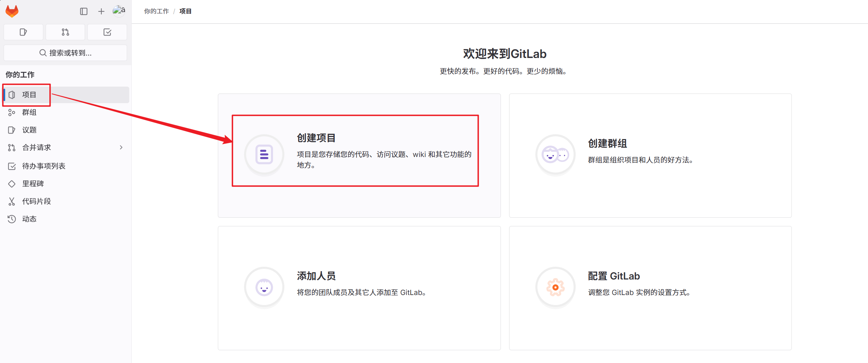Click the 添加人员 card title
This screenshot has height=363, width=868.
[316, 276]
